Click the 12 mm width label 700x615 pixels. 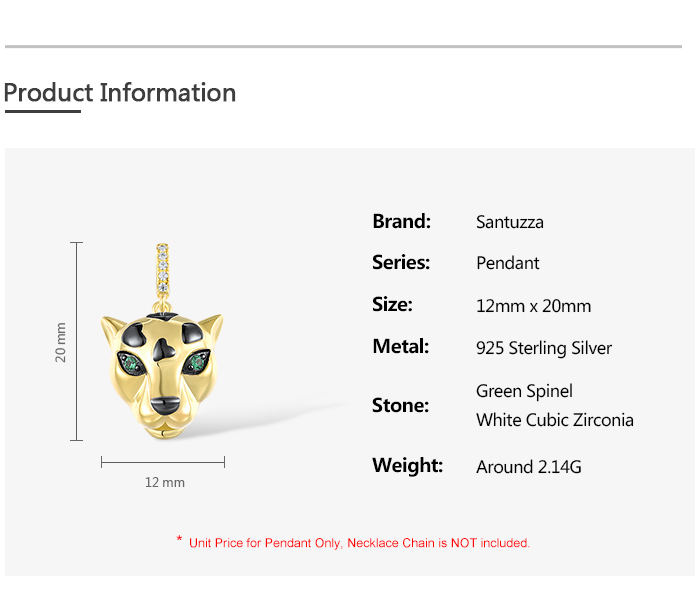point(165,482)
